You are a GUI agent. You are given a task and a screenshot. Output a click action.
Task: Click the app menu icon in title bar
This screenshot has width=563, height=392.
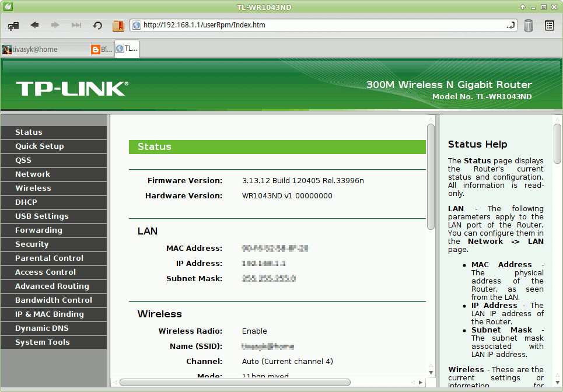8,6
